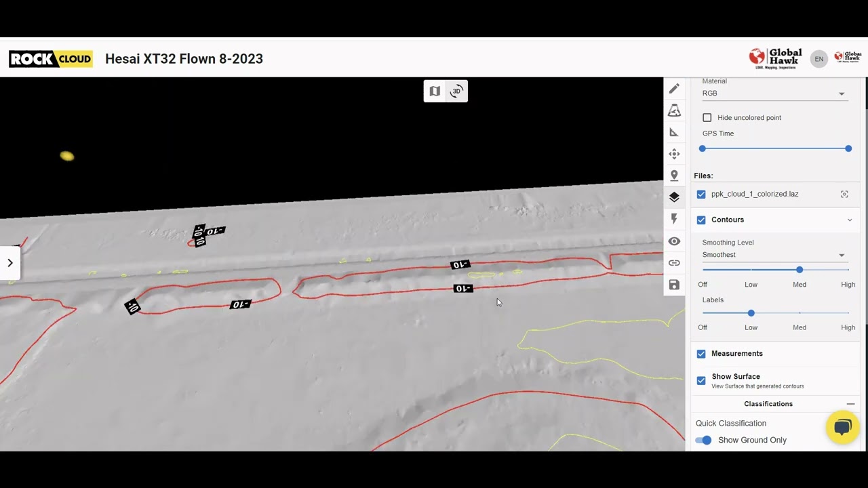The width and height of the screenshot is (868, 488).
Task: Click the project title Hesai XT32 Flown 8-2023
Action: (184, 59)
